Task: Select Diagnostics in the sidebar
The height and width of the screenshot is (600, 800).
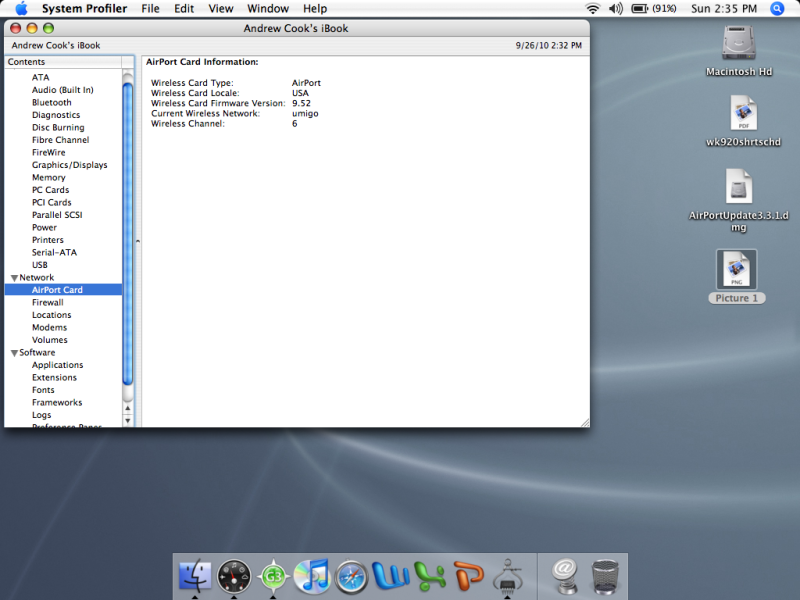Action: coord(56,115)
